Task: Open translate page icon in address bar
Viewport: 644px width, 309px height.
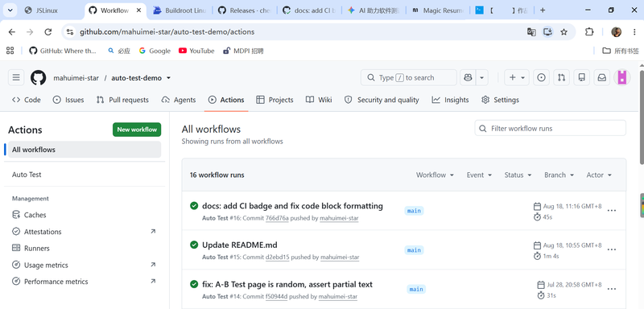Action: 531,32
